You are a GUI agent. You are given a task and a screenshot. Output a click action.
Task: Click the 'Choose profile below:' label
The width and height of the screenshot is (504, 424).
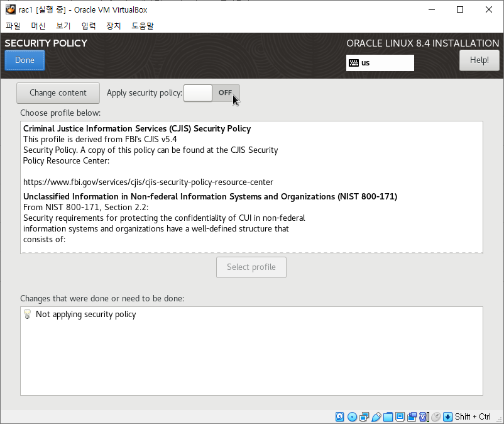pyautogui.click(x=60, y=113)
